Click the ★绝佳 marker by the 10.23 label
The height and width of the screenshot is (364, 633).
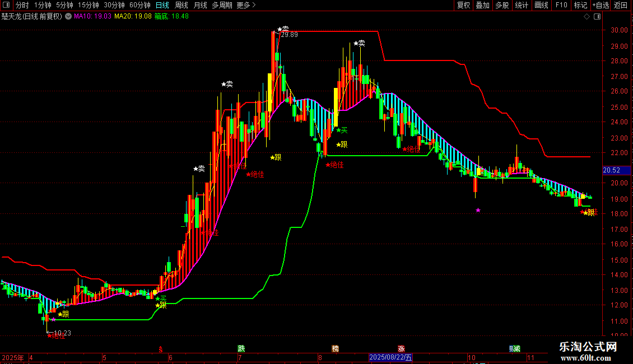(56, 336)
